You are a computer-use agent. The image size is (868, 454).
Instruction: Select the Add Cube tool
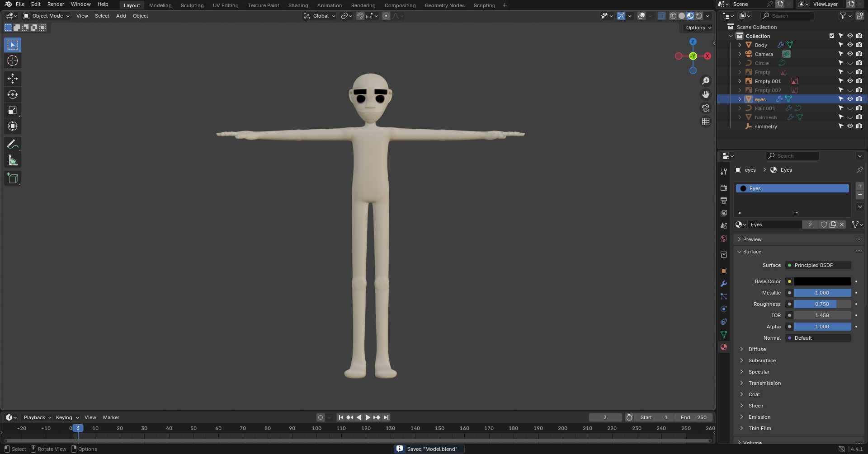(x=13, y=178)
